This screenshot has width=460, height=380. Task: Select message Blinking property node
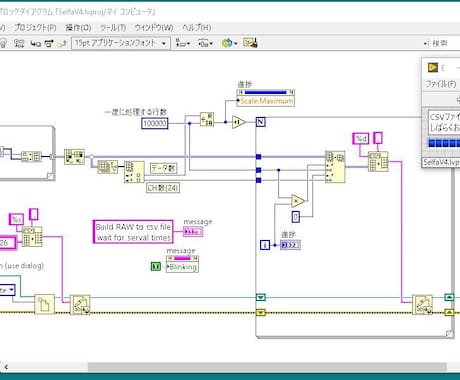(182, 264)
